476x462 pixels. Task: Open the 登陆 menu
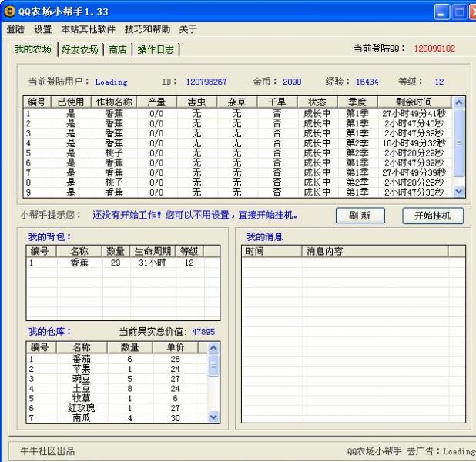(15, 29)
